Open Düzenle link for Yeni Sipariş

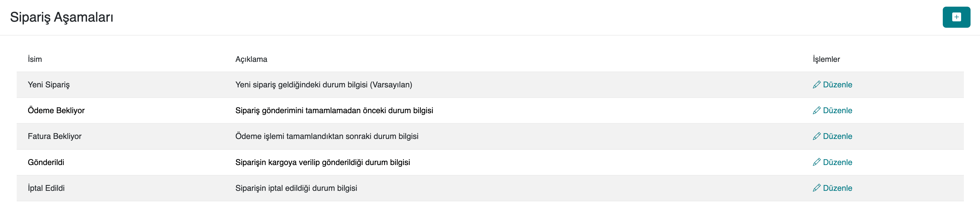(x=837, y=85)
